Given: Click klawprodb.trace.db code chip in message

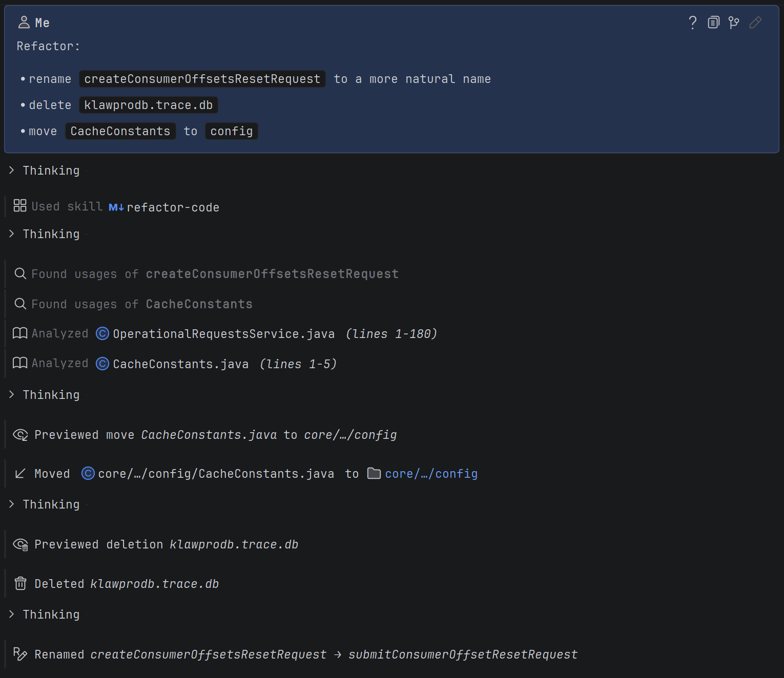Looking at the screenshot, I should [149, 105].
